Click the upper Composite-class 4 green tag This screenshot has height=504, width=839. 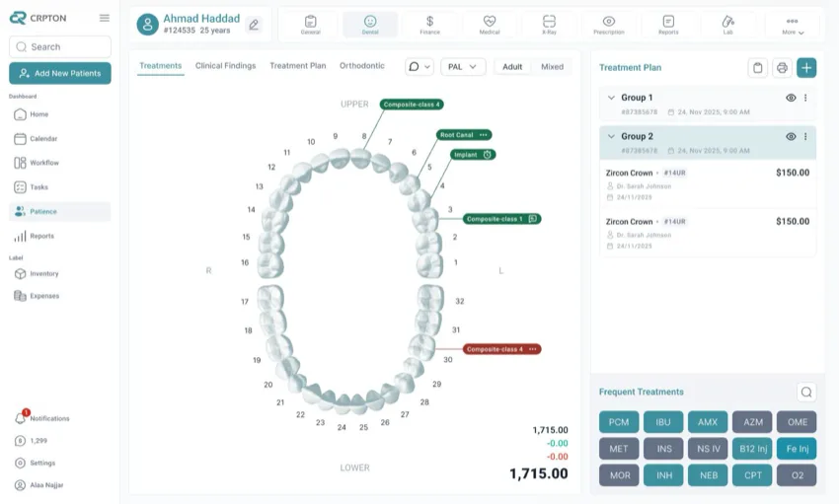[x=412, y=105]
